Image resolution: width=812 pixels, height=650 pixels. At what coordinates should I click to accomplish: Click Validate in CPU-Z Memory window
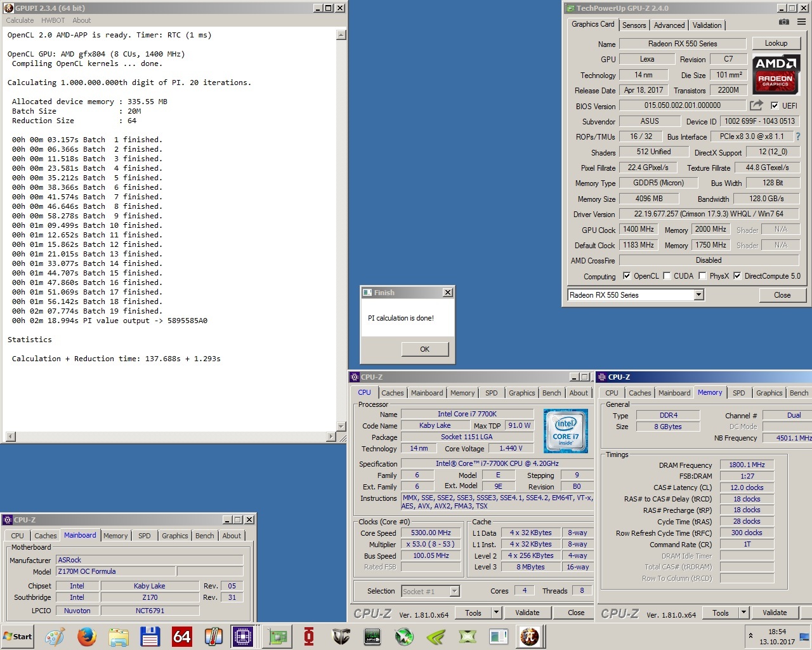point(775,613)
